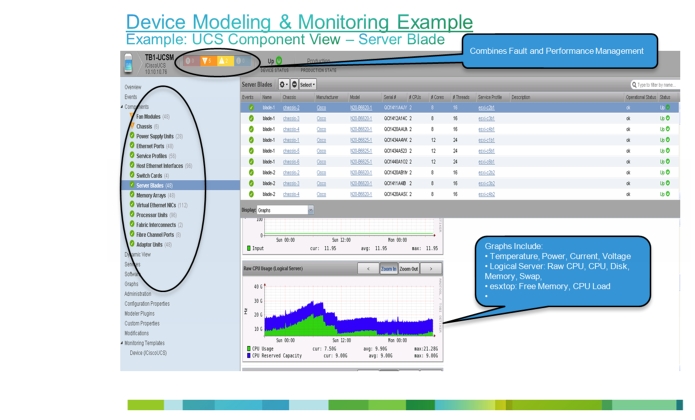
Task: Select Virtual Ethernet NICs in tree
Action: tap(156, 205)
